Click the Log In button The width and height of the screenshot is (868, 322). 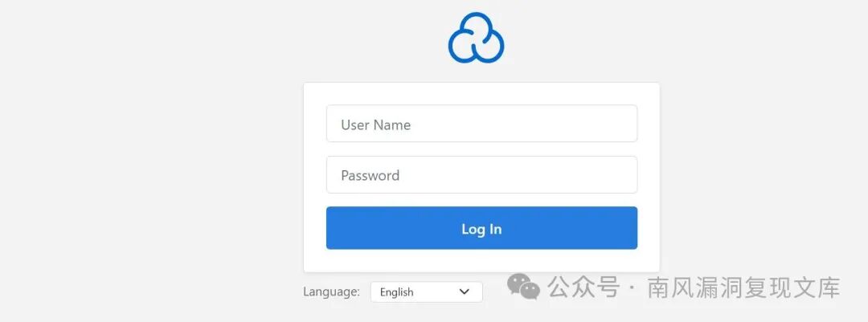[481, 228]
